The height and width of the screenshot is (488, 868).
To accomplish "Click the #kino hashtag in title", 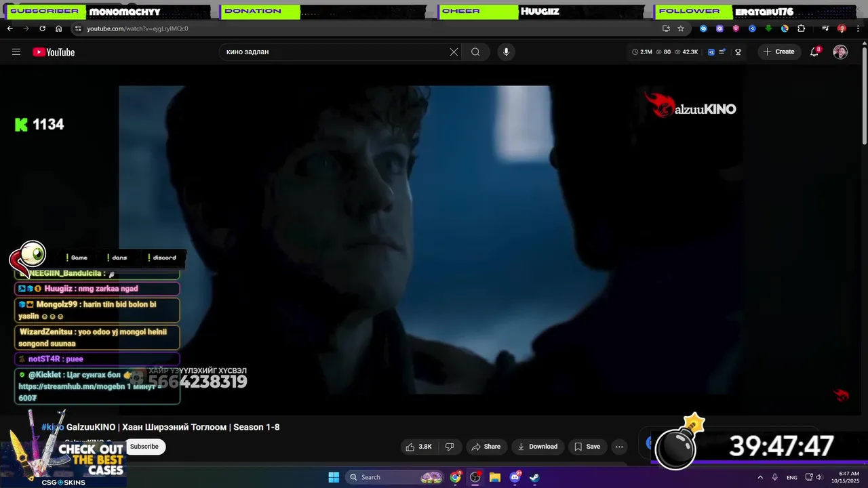I will click(53, 427).
